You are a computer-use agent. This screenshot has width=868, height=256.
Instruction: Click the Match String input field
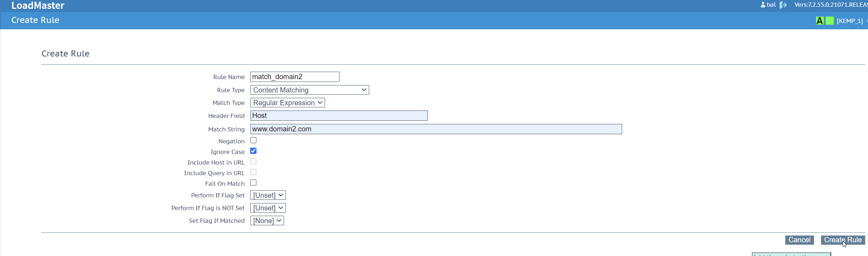(x=436, y=129)
